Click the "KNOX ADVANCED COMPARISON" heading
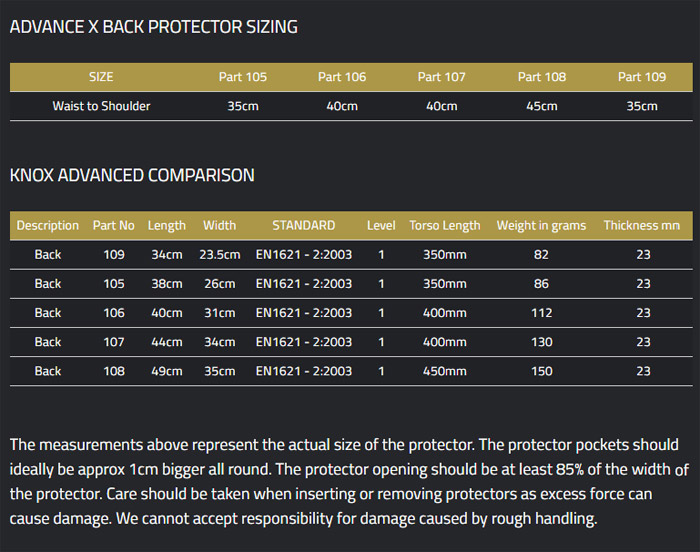This screenshot has height=552, width=700. click(132, 175)
